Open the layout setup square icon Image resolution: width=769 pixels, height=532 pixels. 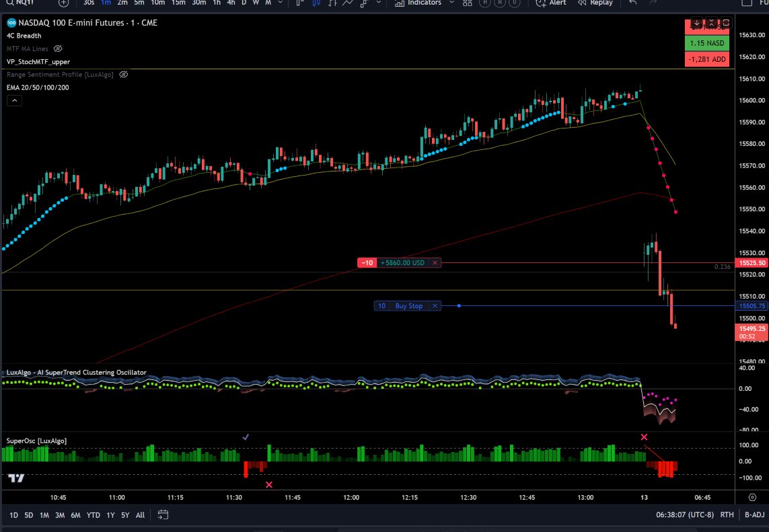point(746,3)
